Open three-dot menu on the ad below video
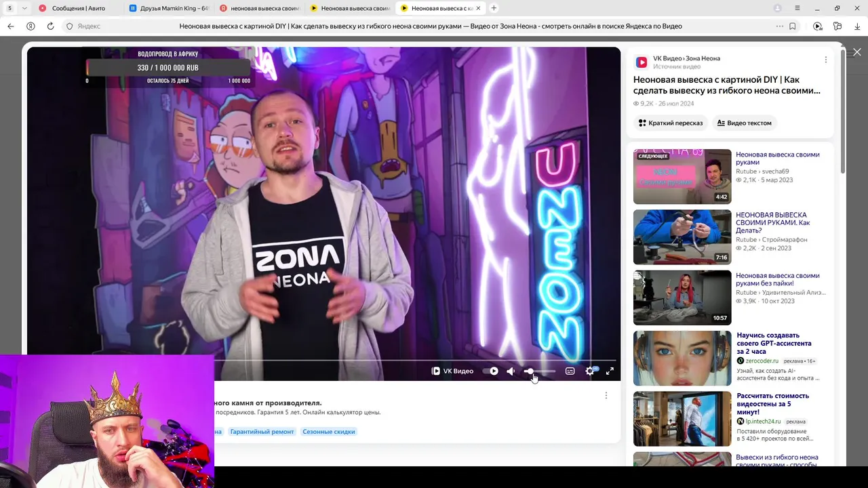Screen dimensions: 868x488 tap(606, 395)
